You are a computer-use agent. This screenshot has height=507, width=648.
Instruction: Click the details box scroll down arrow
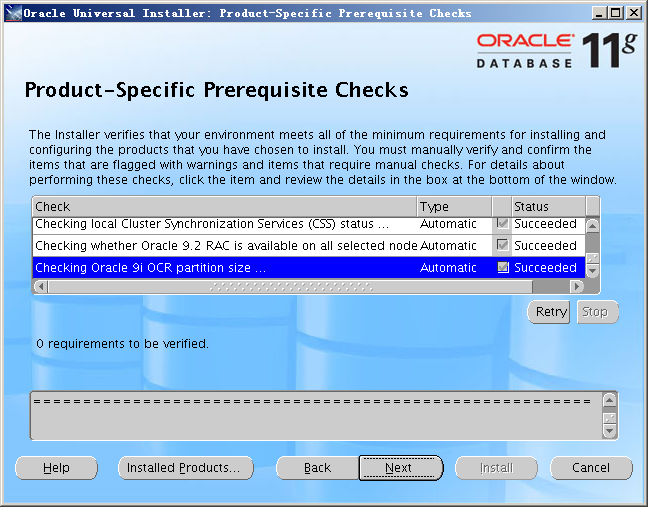(x=609, y=431)
